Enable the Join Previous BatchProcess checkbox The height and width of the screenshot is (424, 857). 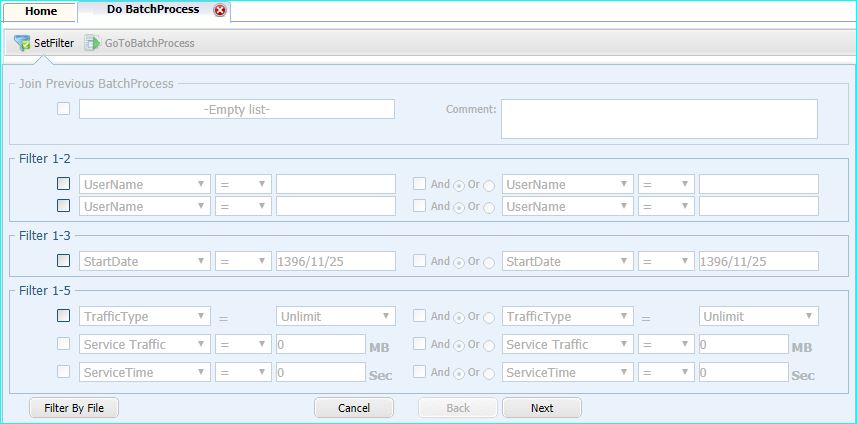click(x=63, y=109)
